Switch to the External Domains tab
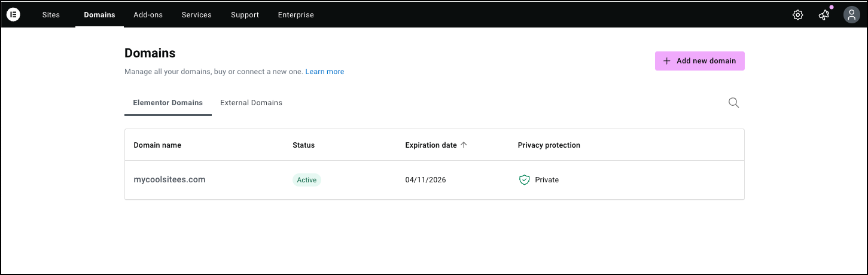 coord(251,103)
